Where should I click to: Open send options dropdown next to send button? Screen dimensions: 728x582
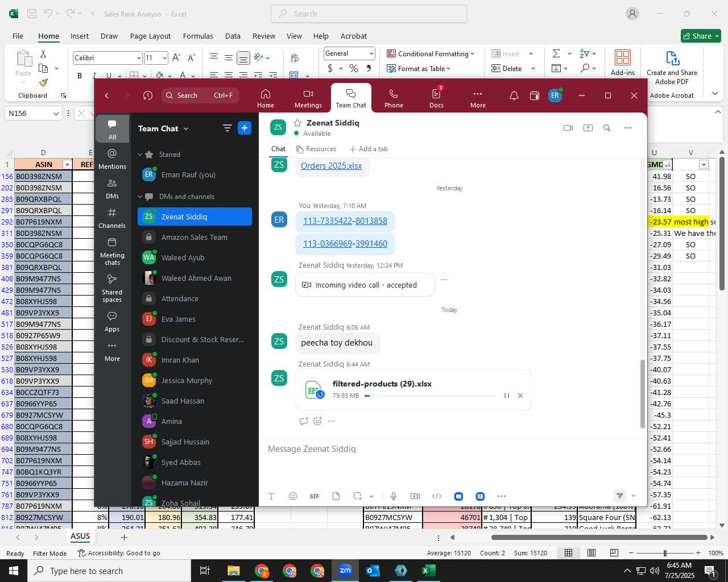[634, 496]
